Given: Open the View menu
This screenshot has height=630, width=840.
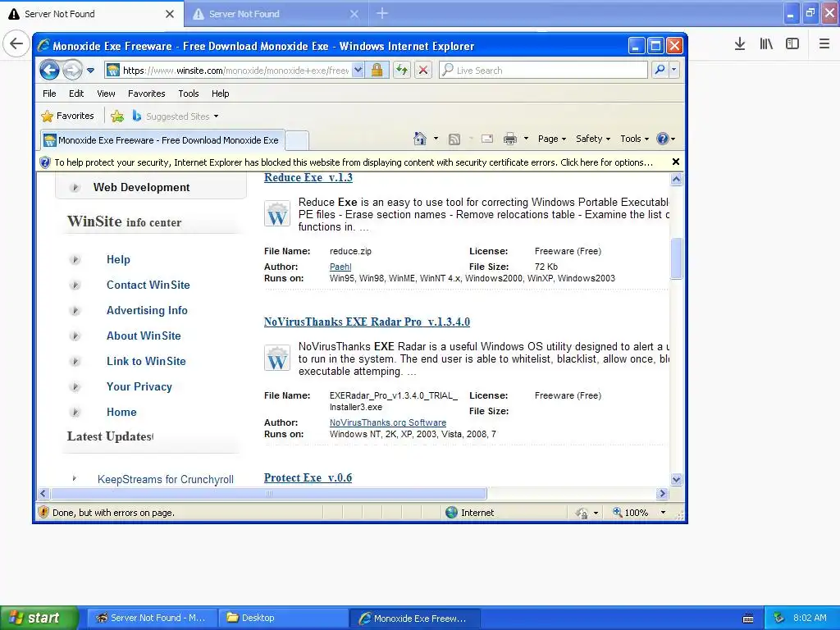Looking at the screenshot, I should tap(106, 94).
